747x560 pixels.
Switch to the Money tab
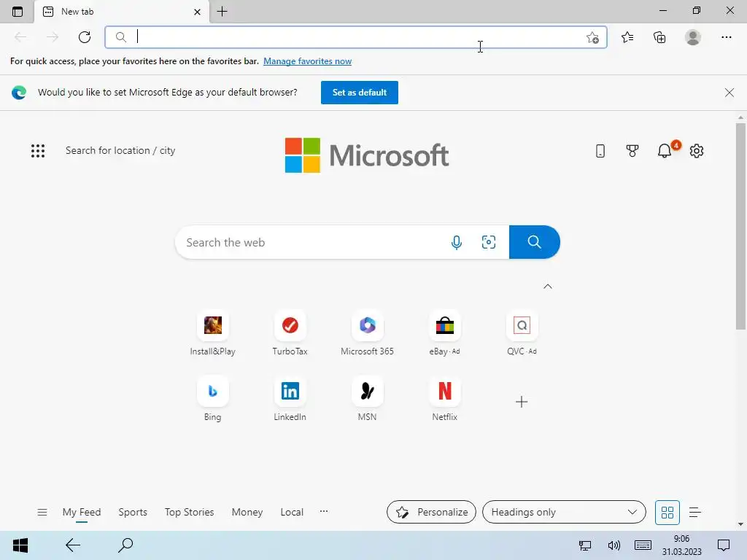(247, 513)
